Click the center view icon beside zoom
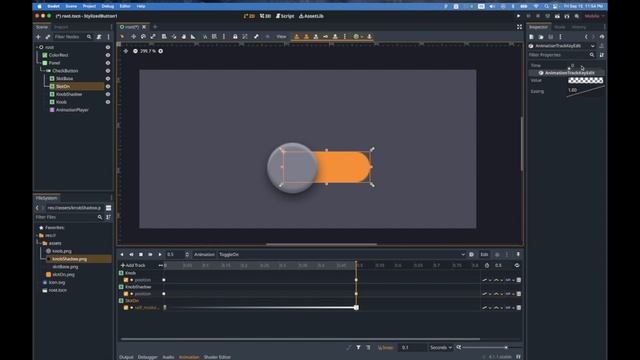 (126, 51)
